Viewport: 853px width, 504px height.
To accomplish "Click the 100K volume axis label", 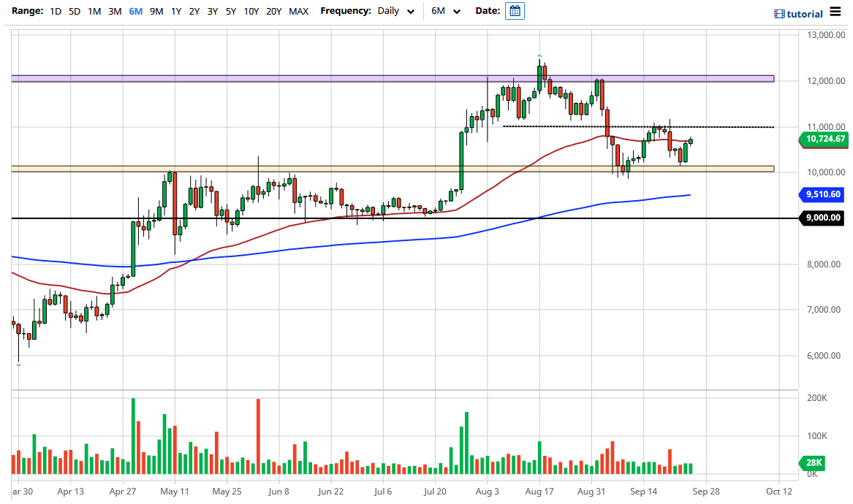I will [x=816, y=436].
